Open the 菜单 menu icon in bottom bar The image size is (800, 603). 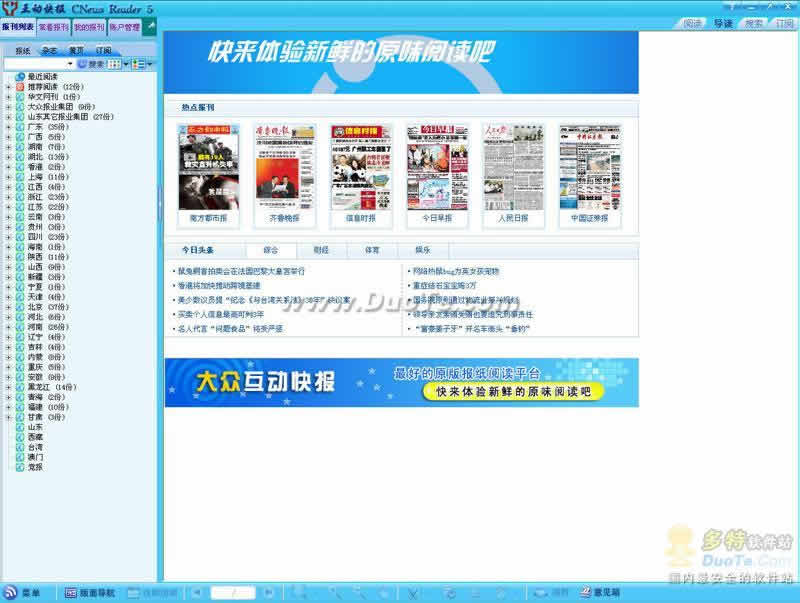10,592
